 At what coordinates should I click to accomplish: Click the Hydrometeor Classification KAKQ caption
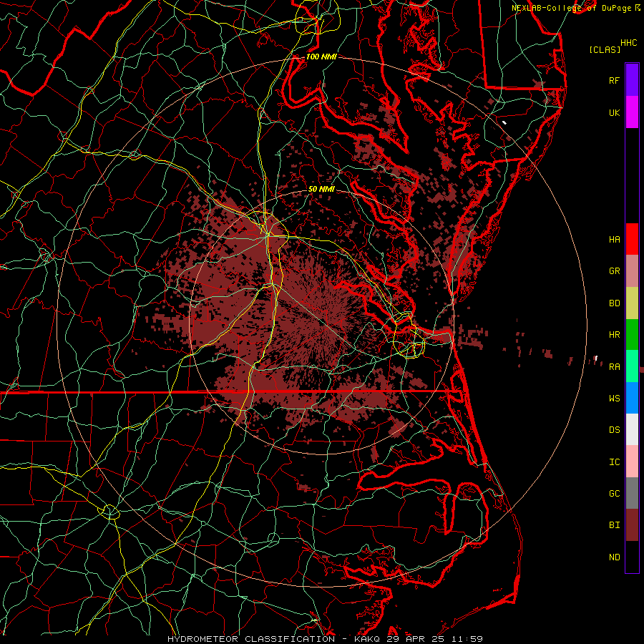click(x=325, y=639)
